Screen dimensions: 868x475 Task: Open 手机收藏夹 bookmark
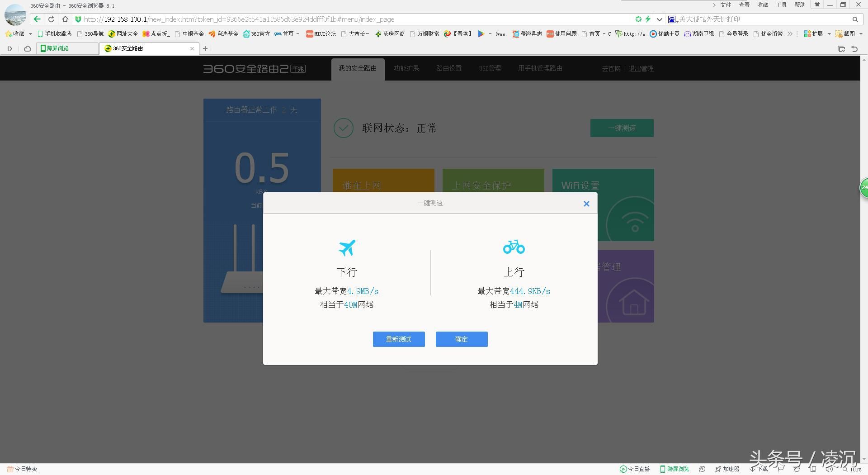(55, 34)
